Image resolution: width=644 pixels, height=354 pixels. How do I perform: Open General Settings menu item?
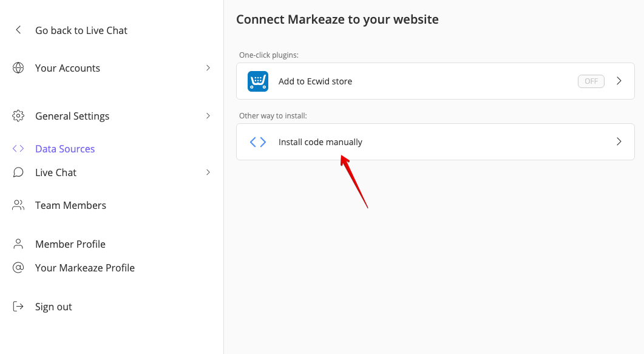pos(72,116)
